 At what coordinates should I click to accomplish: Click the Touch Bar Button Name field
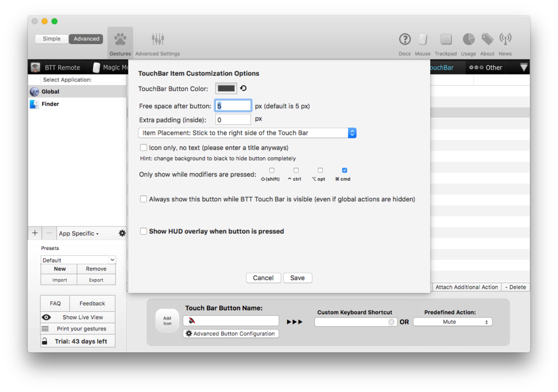[x=231, y=321]
